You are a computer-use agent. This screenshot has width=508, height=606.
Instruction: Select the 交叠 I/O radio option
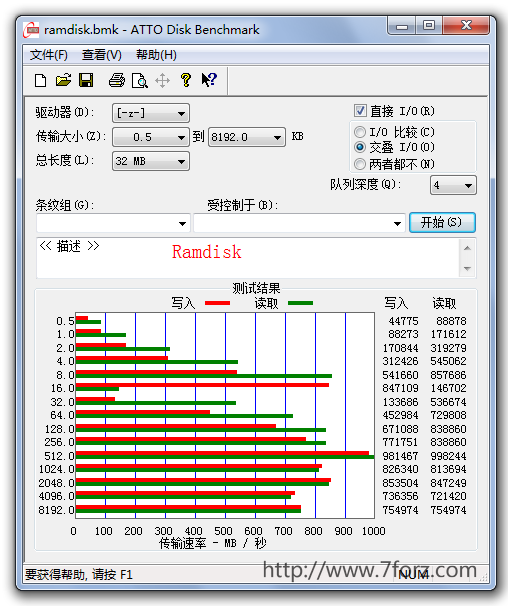click(x=360, y=147)
